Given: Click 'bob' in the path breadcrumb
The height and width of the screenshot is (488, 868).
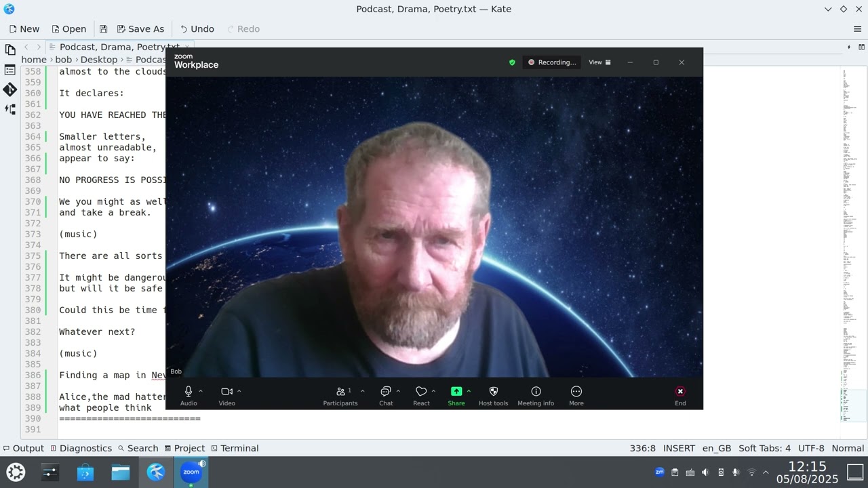Looking at the screenshot, I should (63, 60).
